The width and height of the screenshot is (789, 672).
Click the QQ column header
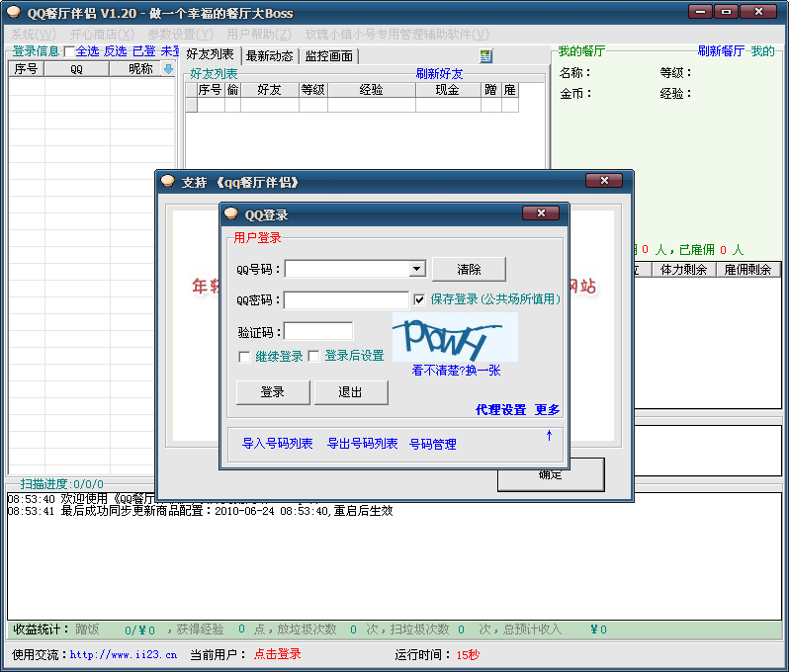coord(76,69)
